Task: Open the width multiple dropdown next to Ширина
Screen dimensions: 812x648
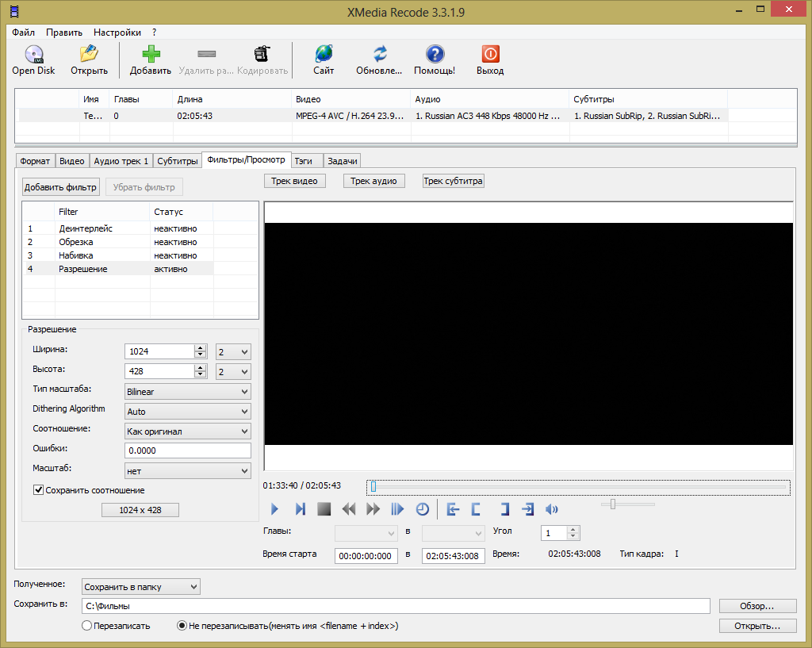Action: point(234,351)
